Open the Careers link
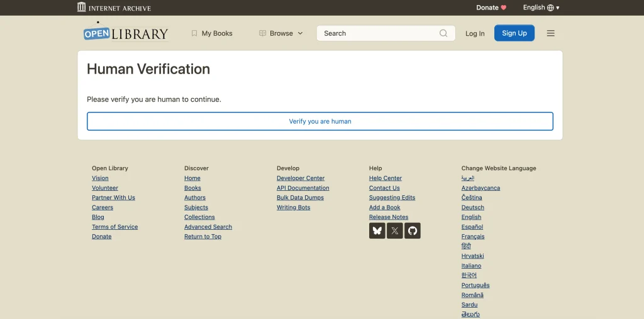Screen dimensions: 644x319 pyautogui.click(x=103, y=207)
